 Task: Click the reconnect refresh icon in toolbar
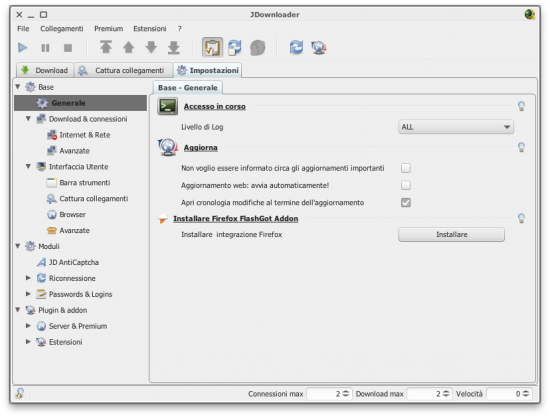click(x=296, y=47)
